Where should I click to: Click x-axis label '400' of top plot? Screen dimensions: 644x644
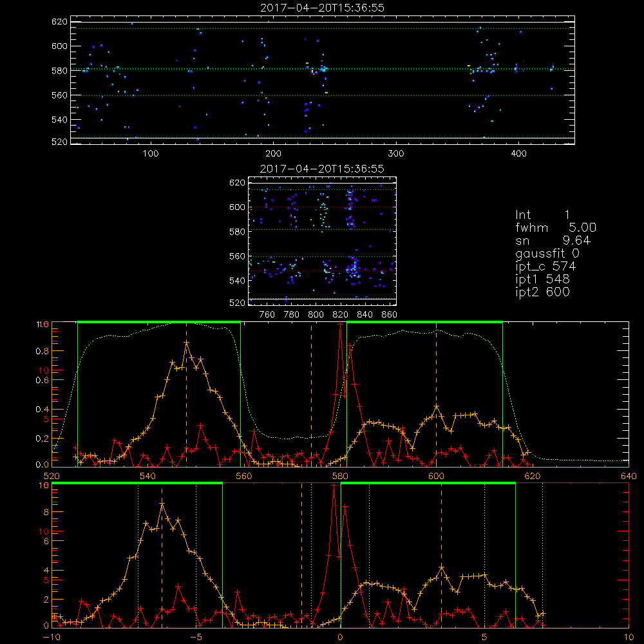(518, 154)
